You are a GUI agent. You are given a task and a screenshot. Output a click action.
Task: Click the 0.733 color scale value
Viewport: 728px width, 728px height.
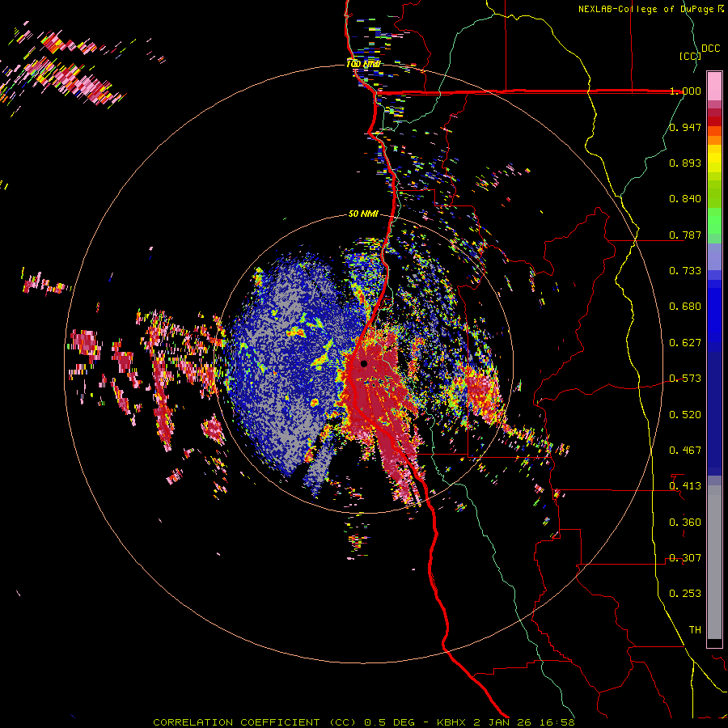point(685,271)
